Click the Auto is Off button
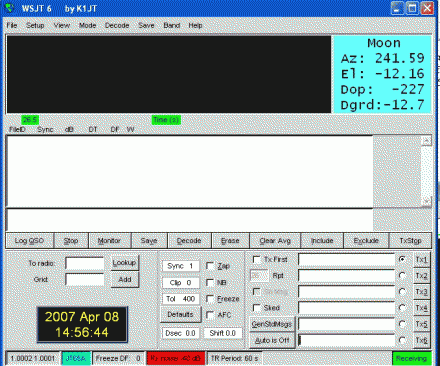440x366 pixels. point(272,340)
